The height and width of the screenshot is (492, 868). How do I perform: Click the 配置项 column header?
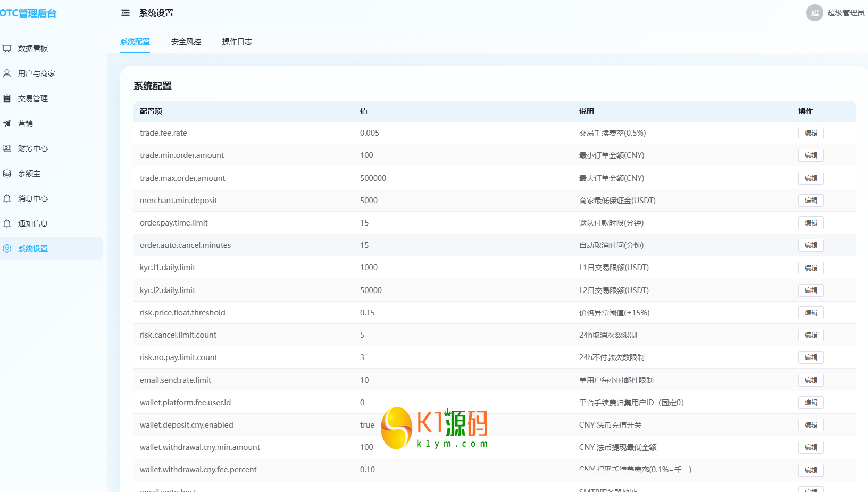tap(151, 111)
